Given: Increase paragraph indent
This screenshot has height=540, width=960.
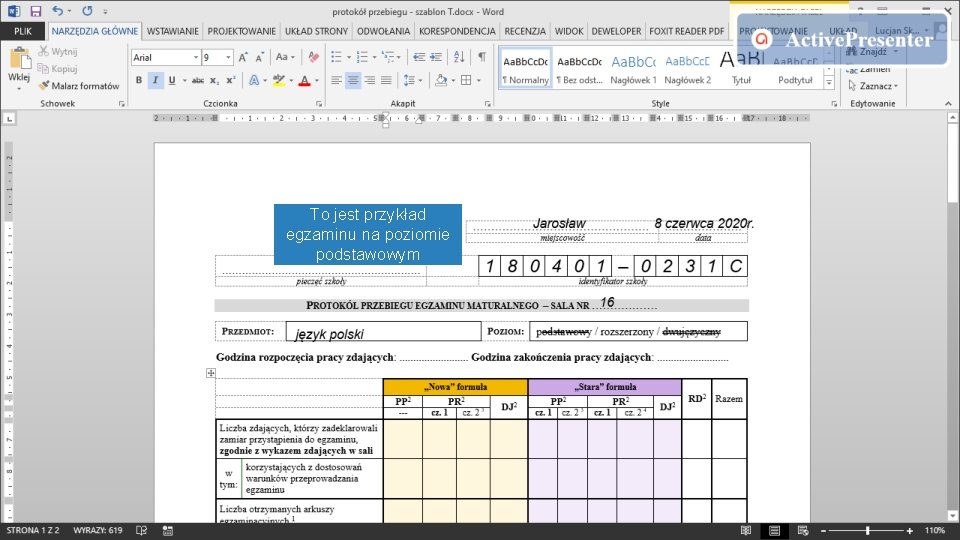Looking at the screenshot, I should pos(436,58).
